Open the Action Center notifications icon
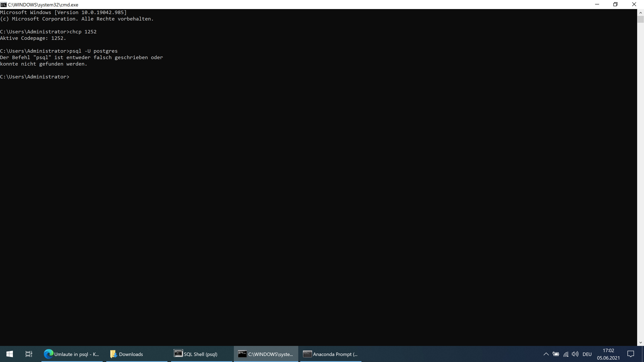 [x=631, y=354]
